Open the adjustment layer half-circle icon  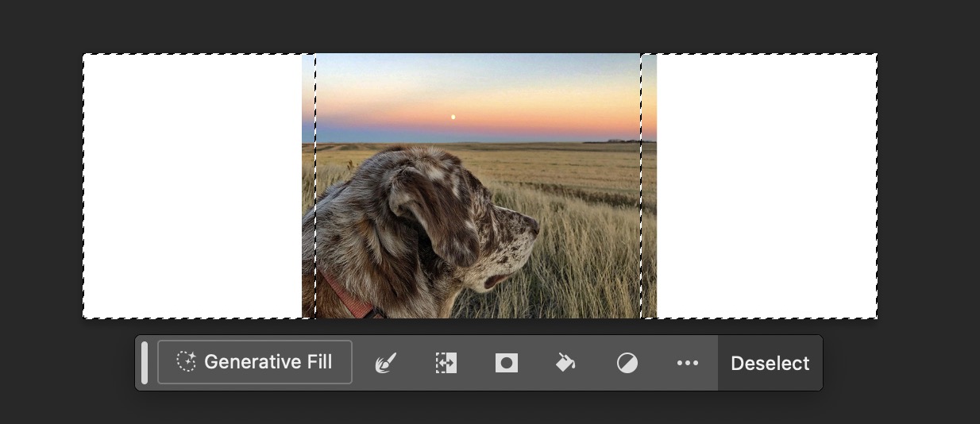tap(627, 363)
